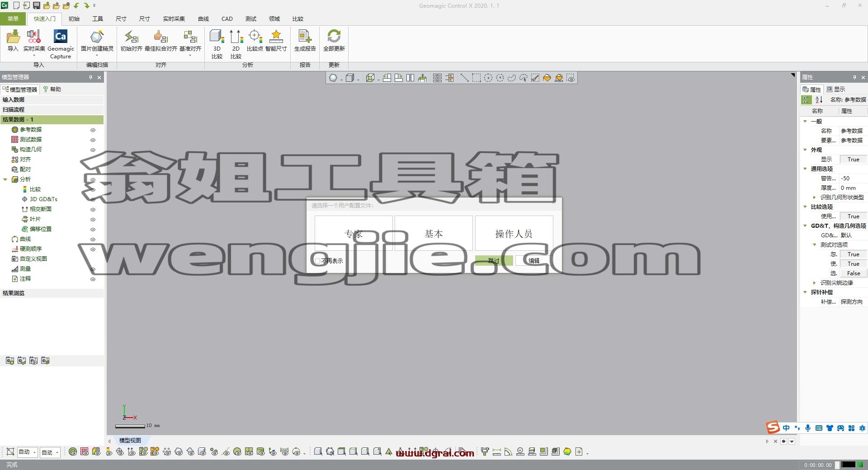
Task: Select the 3D 比较 compare tool
Action: 217,44
